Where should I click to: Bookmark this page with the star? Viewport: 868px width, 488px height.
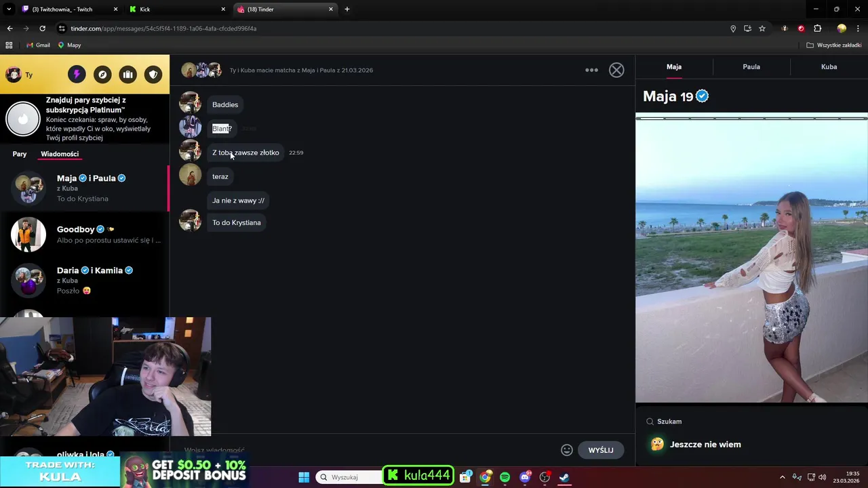click(762, 28)
